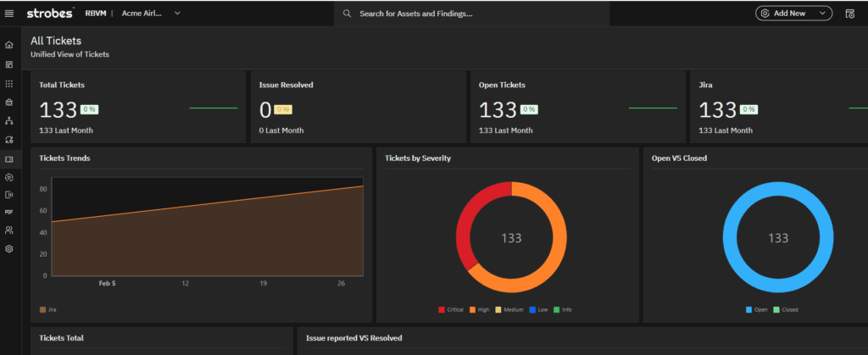Open the tickets sidebar icon
The height and width of the screenshot is (355, 868).
(9, 158)
